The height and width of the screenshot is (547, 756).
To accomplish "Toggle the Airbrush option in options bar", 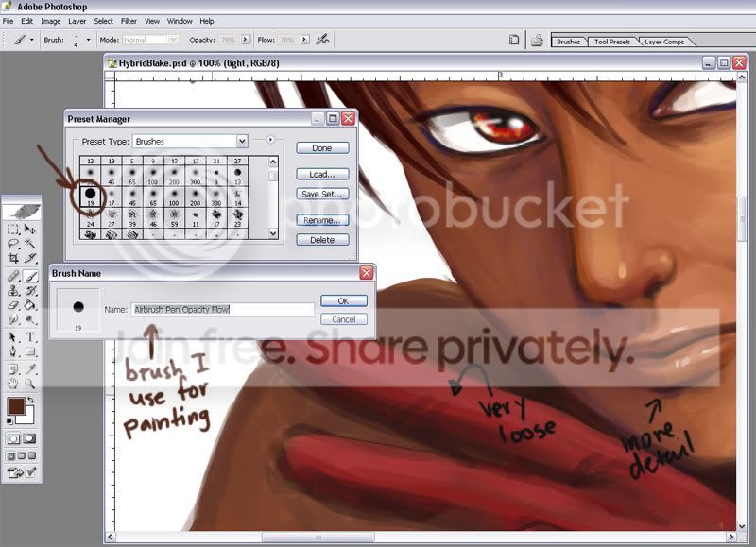I will pyautogui.click(x=322, y=40).
